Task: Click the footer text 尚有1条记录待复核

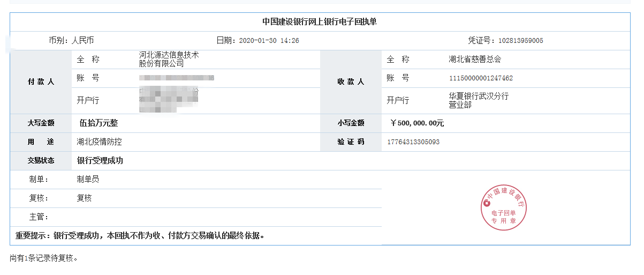Action: point(44,258)
